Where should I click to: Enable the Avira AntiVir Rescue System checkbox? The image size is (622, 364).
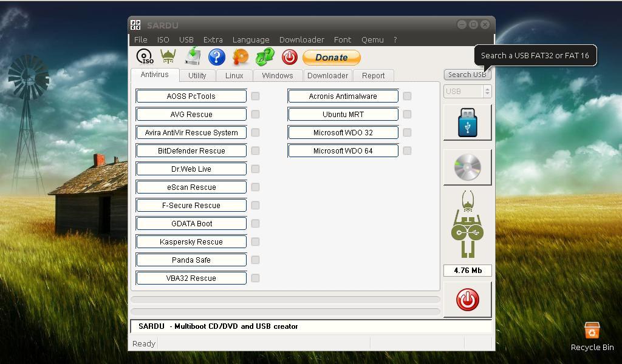pos(256,133)
